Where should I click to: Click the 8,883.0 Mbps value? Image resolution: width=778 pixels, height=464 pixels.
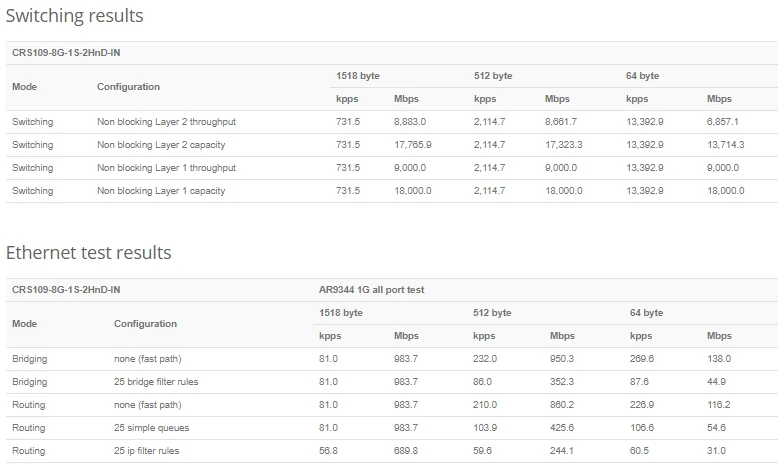(x=412, y=122)
